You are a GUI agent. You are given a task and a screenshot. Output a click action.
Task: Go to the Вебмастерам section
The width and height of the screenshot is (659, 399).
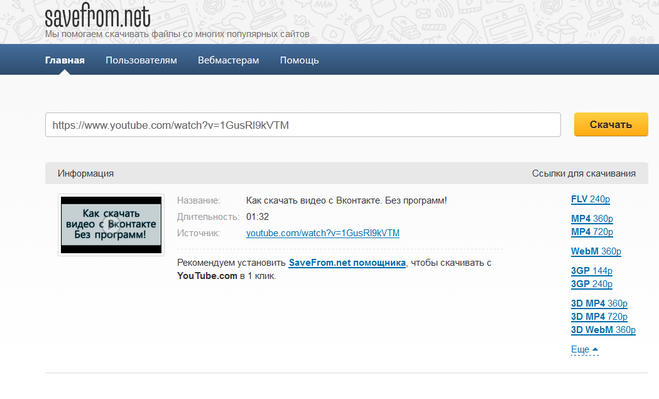228,60
